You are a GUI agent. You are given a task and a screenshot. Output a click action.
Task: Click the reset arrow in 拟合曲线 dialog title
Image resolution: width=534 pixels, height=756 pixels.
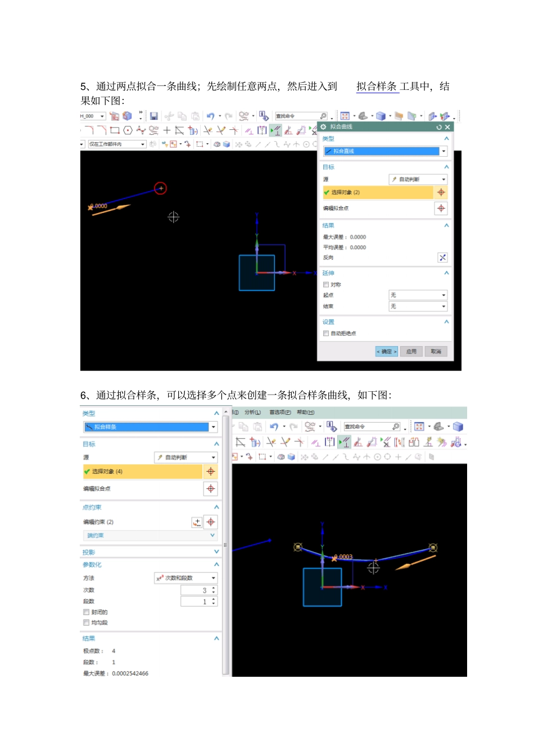click(x=439, y=127)
